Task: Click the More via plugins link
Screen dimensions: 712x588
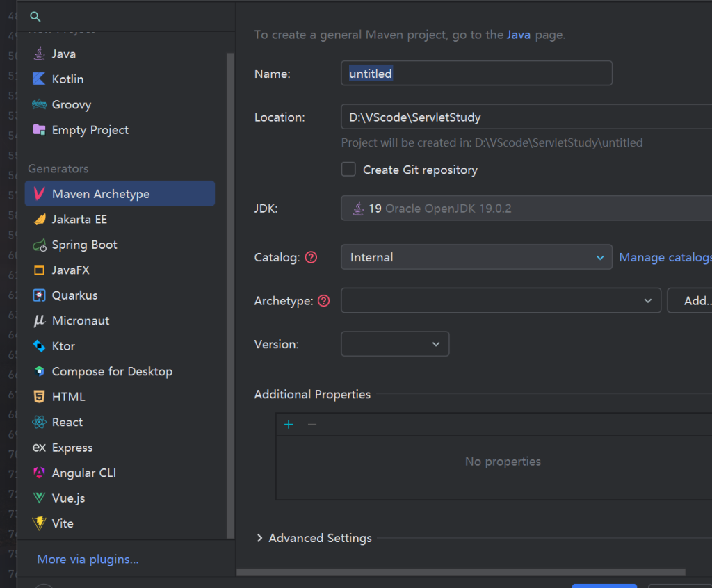Action: coord(88,559)
